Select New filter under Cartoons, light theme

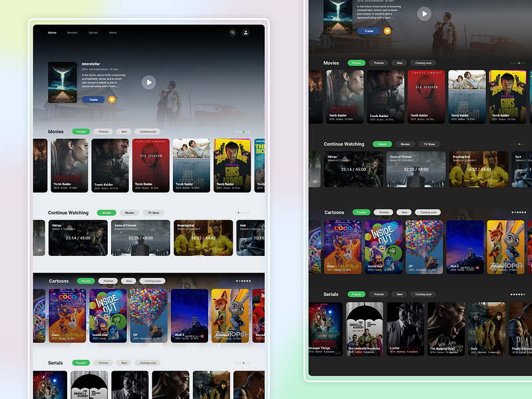coord(129,281)
